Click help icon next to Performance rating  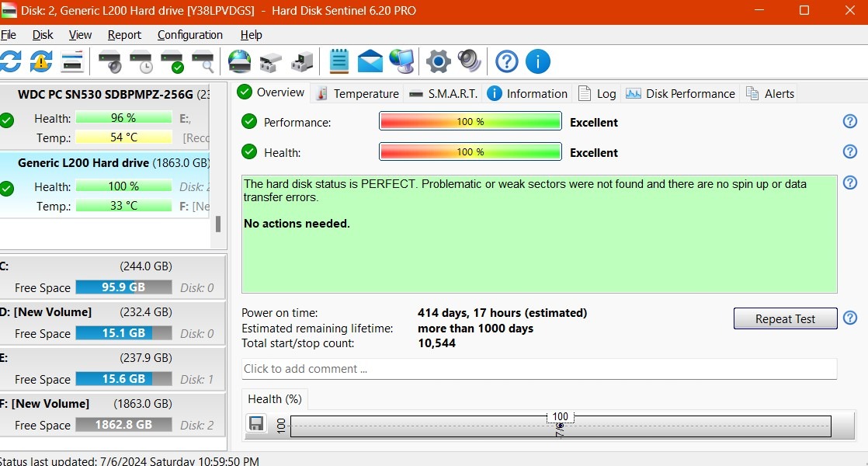click(x=850, y=122)
